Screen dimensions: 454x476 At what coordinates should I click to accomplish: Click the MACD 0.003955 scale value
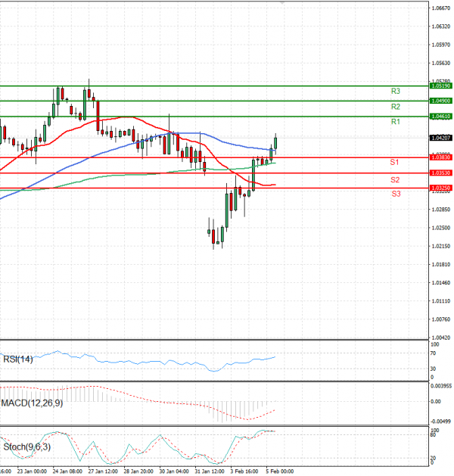pos(441,386)
